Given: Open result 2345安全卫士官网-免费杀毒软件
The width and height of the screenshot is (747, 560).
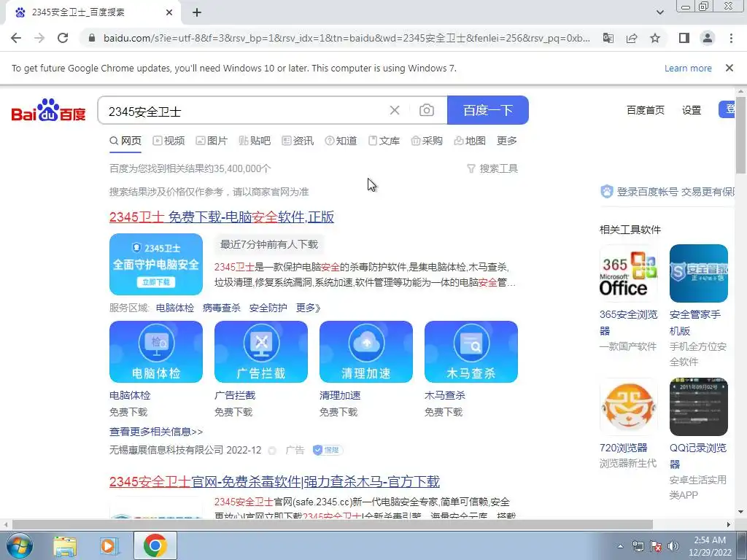Looking at the screenshot, I should (274, 481).
